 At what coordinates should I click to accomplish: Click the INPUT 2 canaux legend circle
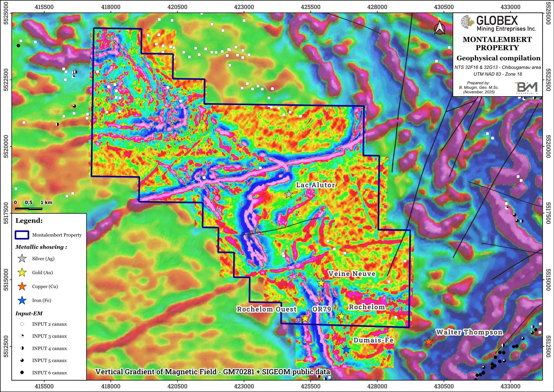tap(22, 324)
